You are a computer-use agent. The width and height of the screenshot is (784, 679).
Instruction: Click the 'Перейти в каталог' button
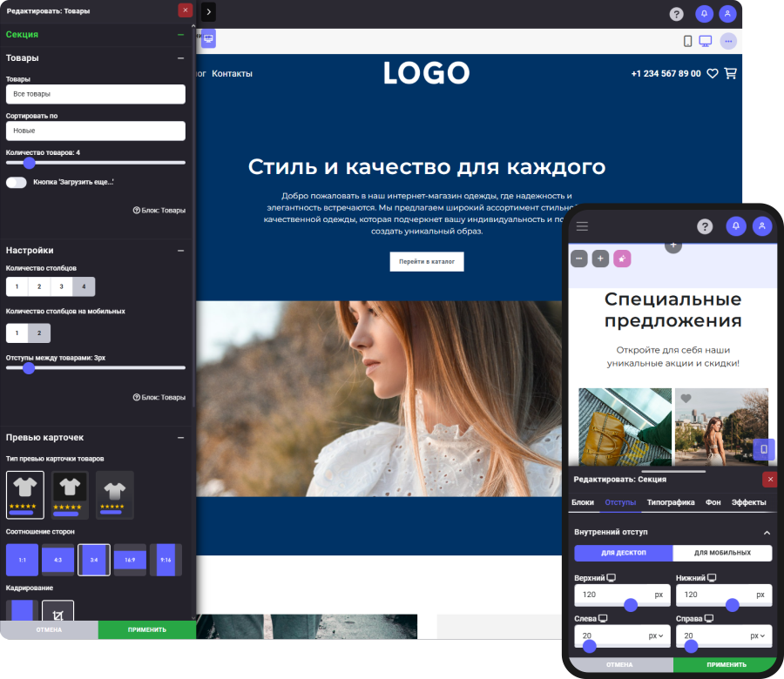[x=426, y=261]
